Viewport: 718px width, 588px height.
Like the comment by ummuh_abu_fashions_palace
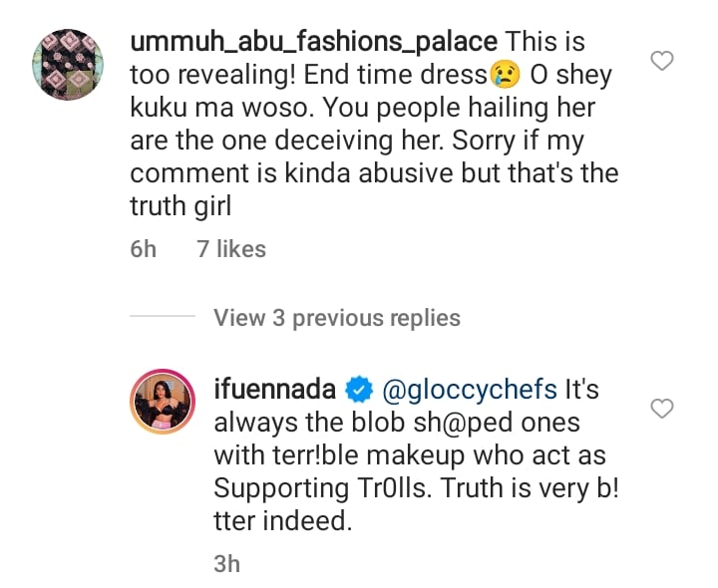click(x=662, y=62)
